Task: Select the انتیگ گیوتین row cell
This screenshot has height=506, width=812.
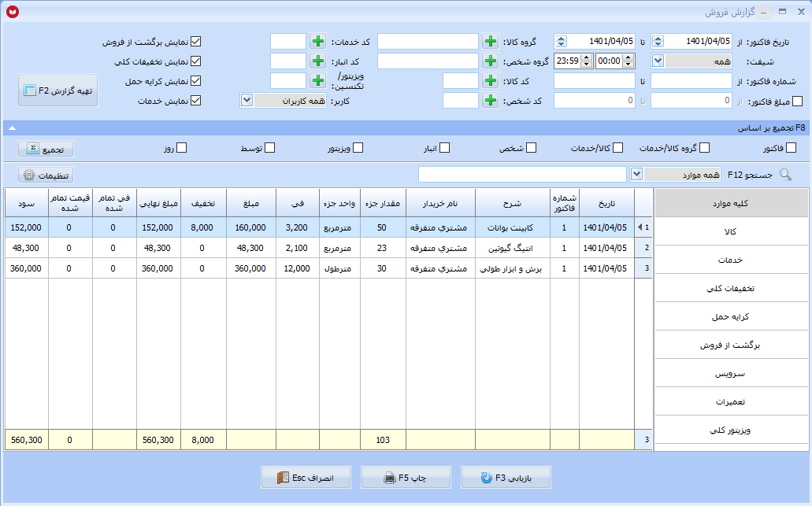Action: point(513,249)
